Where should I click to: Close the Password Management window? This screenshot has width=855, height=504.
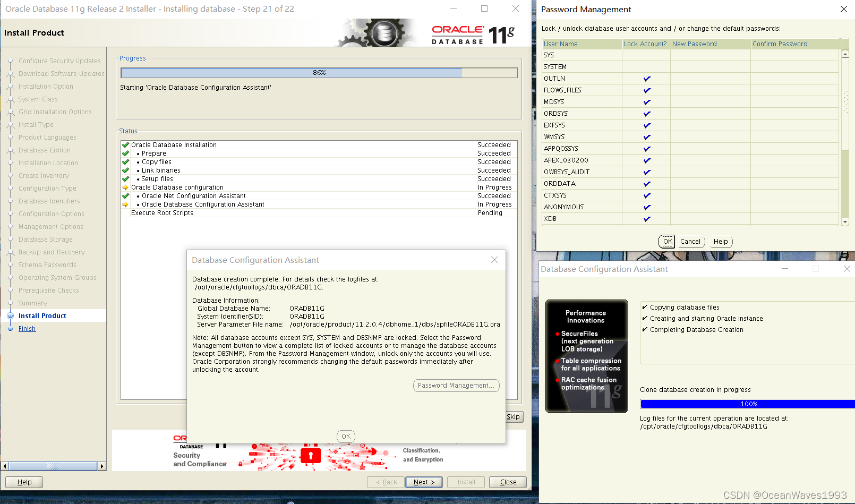(844, 9)
